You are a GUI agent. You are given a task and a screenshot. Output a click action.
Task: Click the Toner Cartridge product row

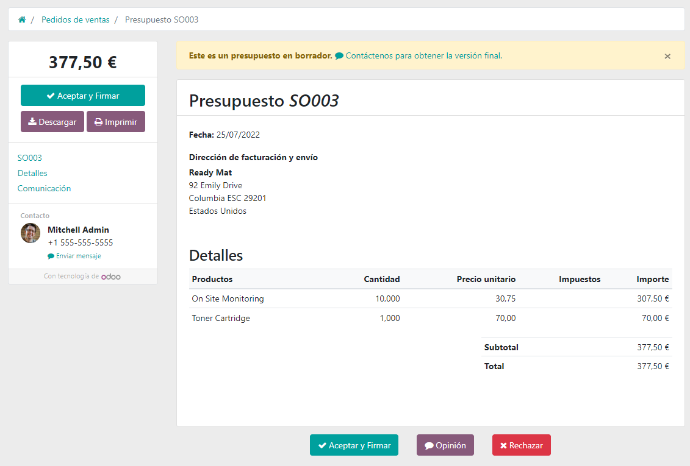221,318
